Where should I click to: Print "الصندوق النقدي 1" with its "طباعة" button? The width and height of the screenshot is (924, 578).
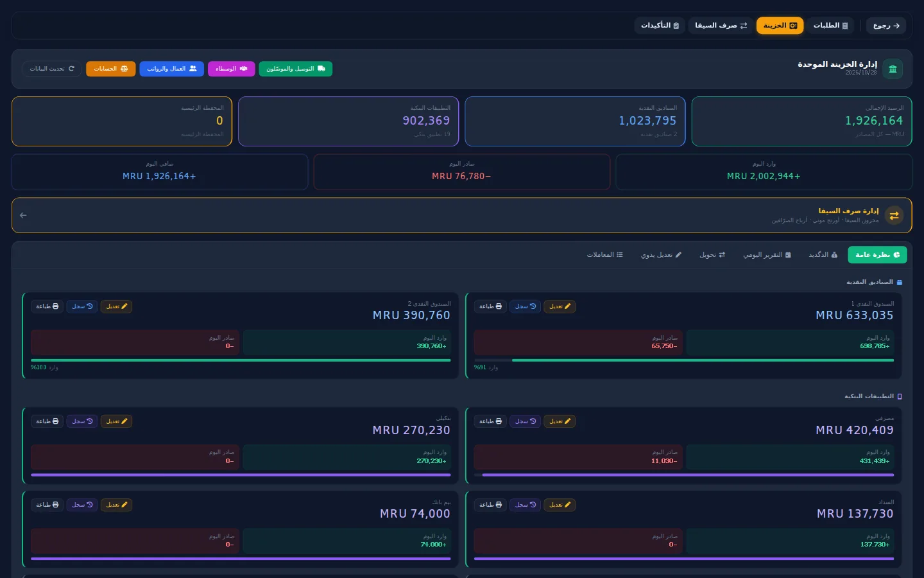pyautogui.click(x=490, y=306)
